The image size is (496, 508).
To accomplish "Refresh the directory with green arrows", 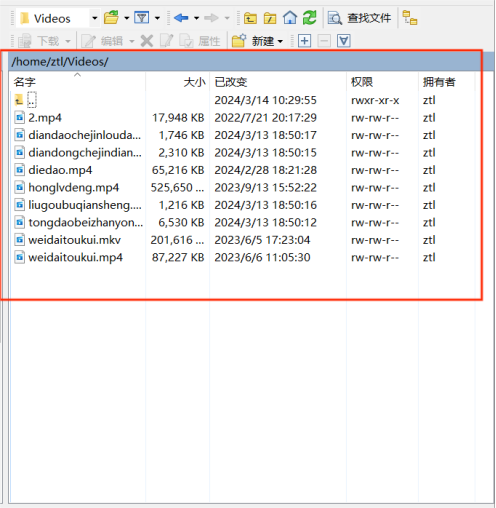I will [310, 18].
